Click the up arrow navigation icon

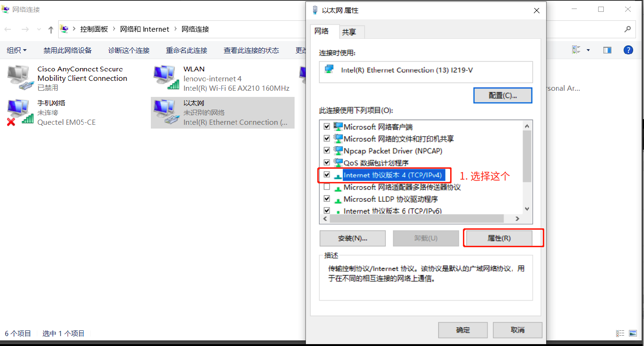pos(51,29)
